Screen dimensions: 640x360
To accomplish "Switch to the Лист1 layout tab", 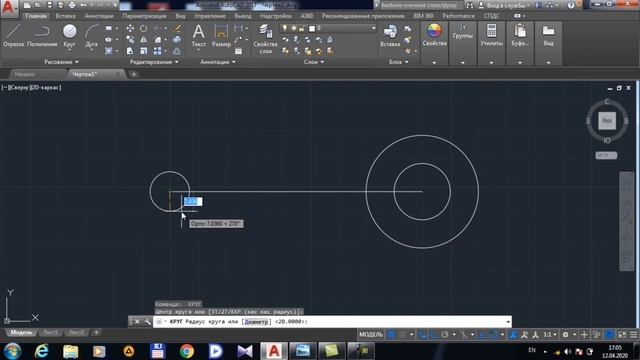I will pos(51,333).
